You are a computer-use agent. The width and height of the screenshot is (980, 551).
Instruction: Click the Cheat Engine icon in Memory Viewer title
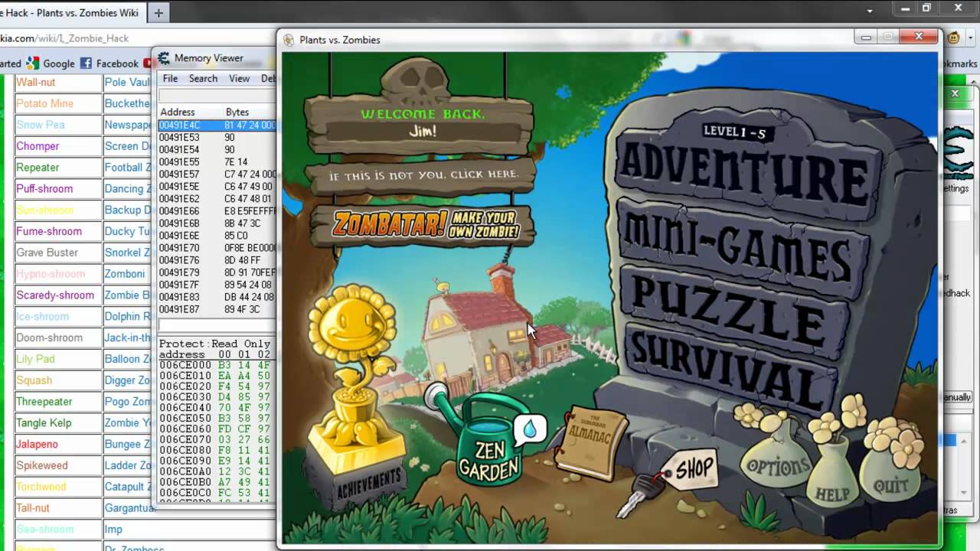[x=164, y=58]
